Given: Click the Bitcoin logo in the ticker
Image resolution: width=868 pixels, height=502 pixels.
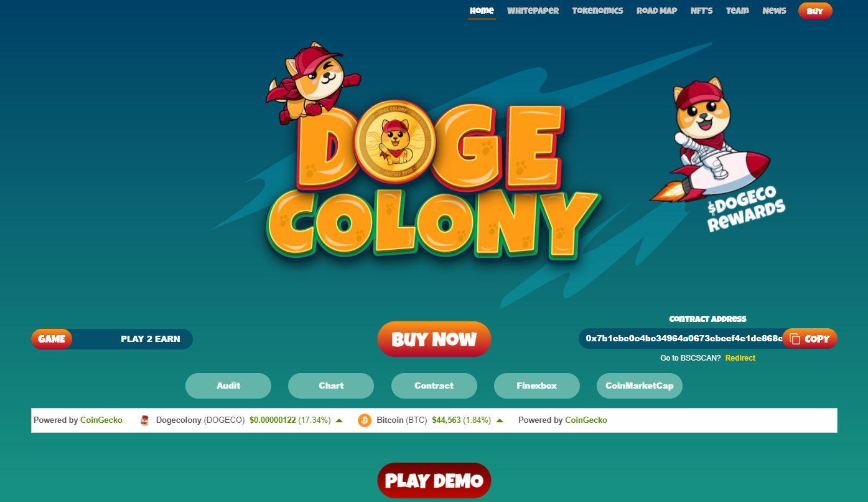Looking at the screenshot, I should pos(365,420).
